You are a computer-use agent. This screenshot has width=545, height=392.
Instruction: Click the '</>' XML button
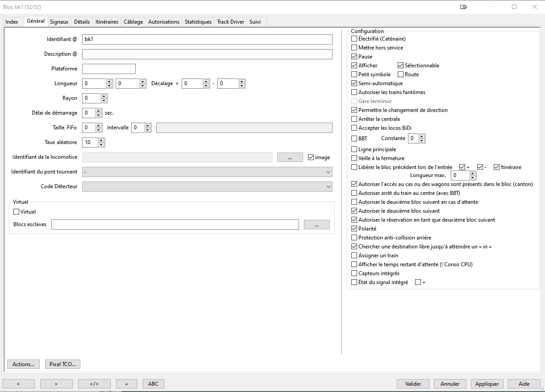(x=94, y=384)
